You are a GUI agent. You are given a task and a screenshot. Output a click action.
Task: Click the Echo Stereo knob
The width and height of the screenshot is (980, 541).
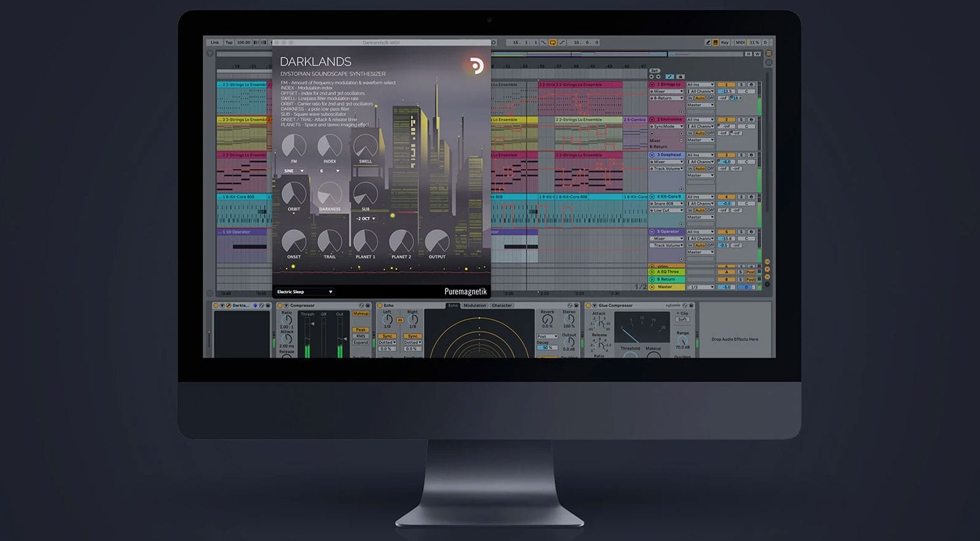tap(569, 320)
